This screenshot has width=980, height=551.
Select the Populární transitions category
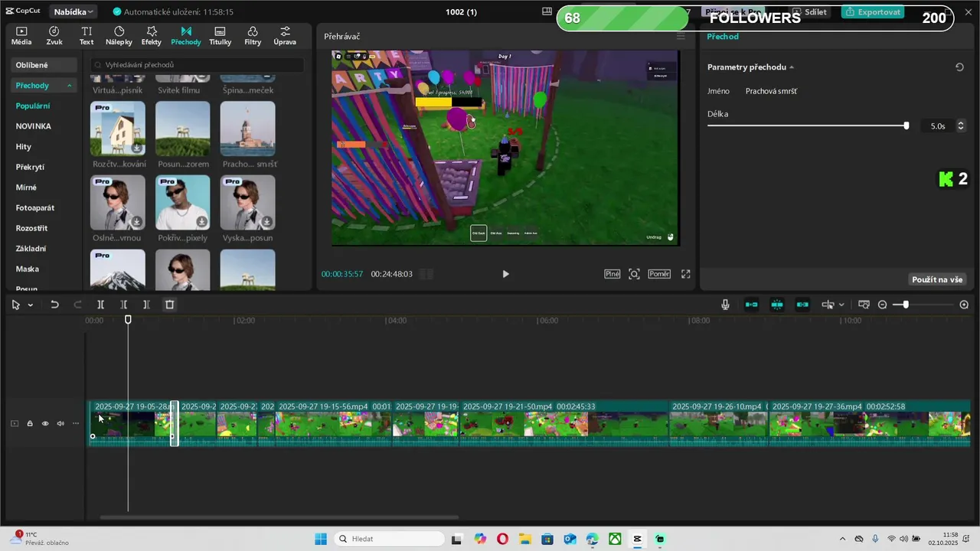(x=33, y=106)
